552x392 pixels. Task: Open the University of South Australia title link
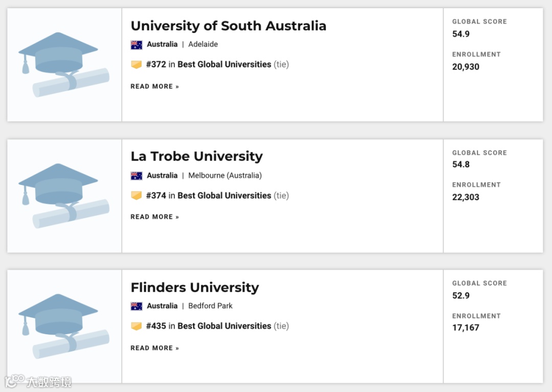tap(228, 26)
